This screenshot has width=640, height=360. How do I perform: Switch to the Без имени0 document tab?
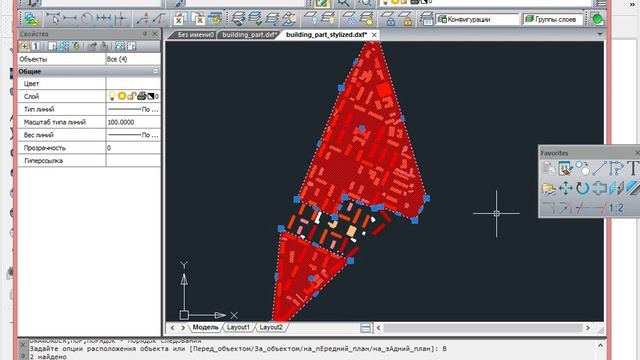195,35
